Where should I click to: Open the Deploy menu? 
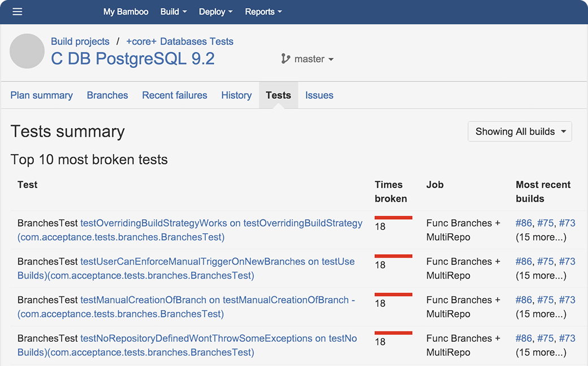[215, 11]
